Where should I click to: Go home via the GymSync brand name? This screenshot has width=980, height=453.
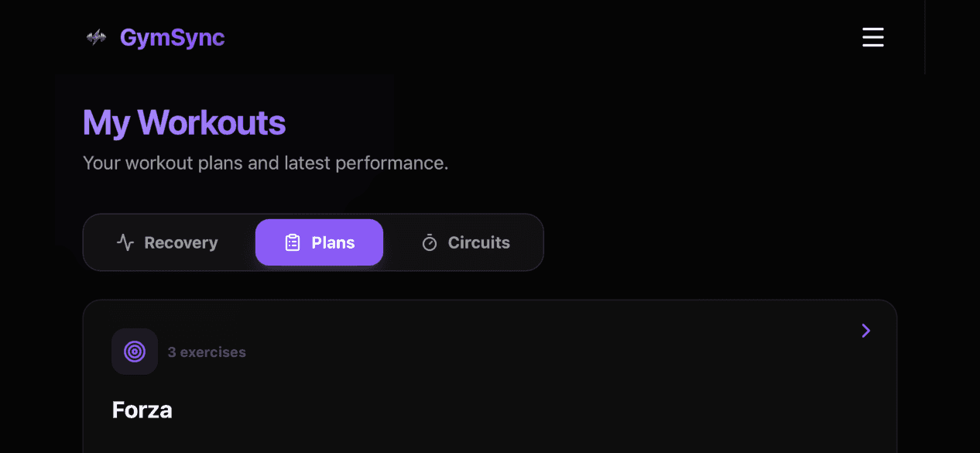pos(172,37)
